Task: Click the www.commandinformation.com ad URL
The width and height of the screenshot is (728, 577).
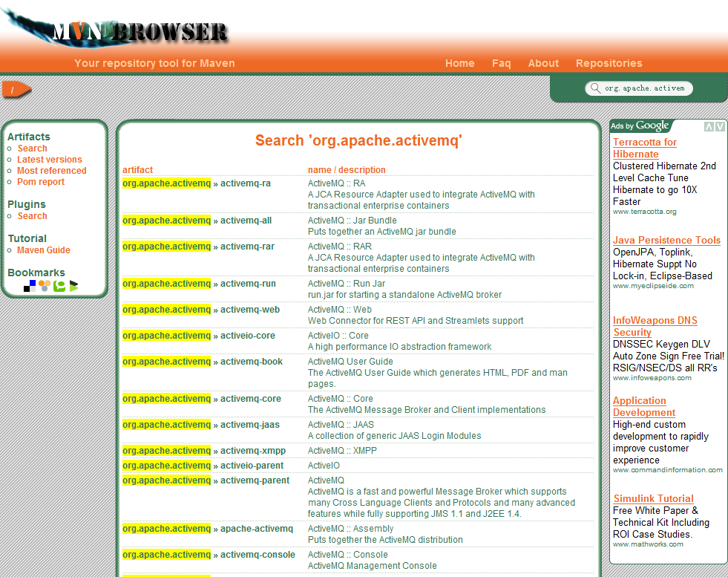Action: tap(668, 470)
